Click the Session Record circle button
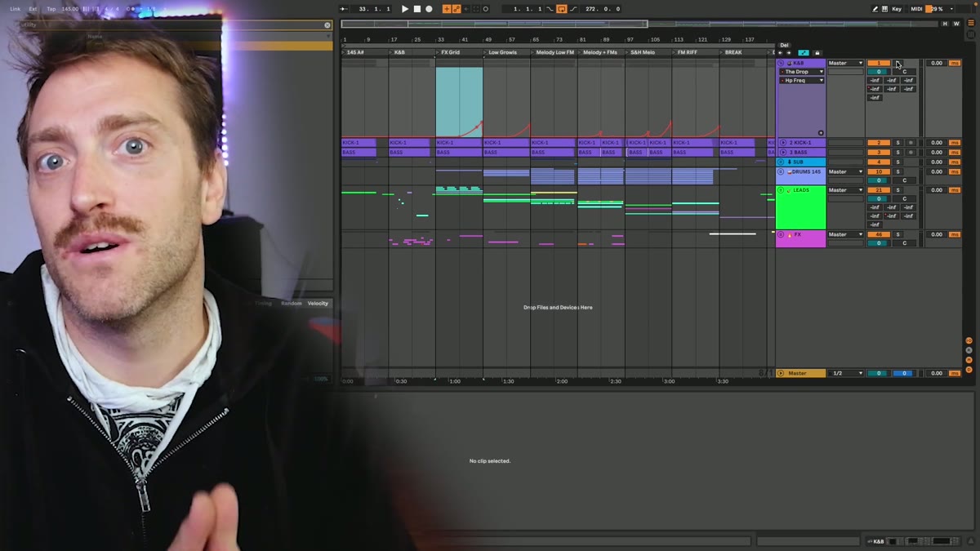Viewport: 980px width, 551px height. pyautogui.click(x=486, y=9)
